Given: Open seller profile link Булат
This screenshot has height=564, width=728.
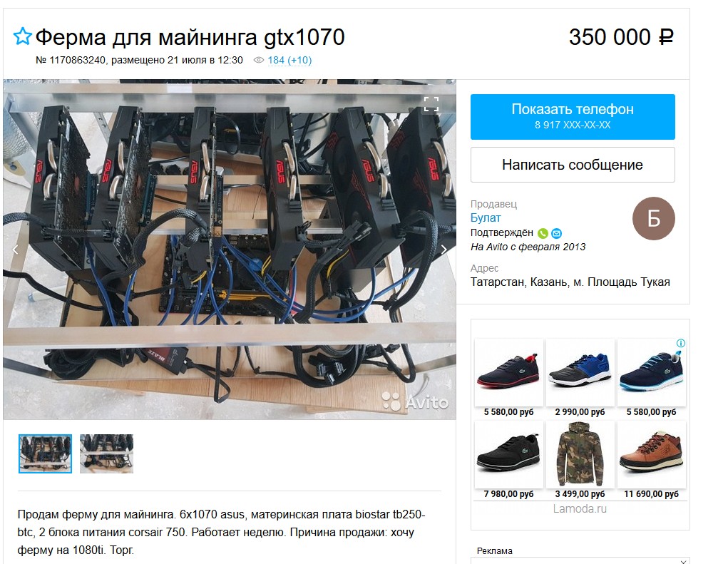Looking at the screenshot, I should click(x=486, y=217).
